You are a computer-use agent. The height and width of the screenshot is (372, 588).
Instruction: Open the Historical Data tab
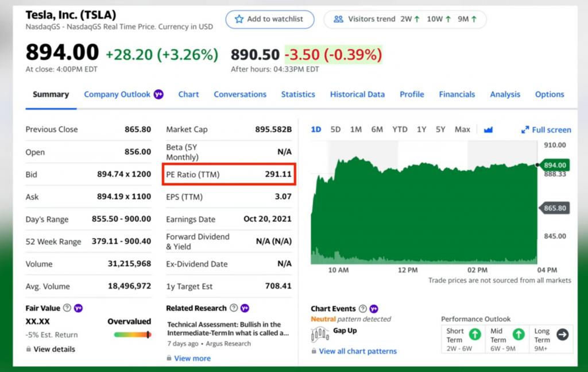pos(357,94)
